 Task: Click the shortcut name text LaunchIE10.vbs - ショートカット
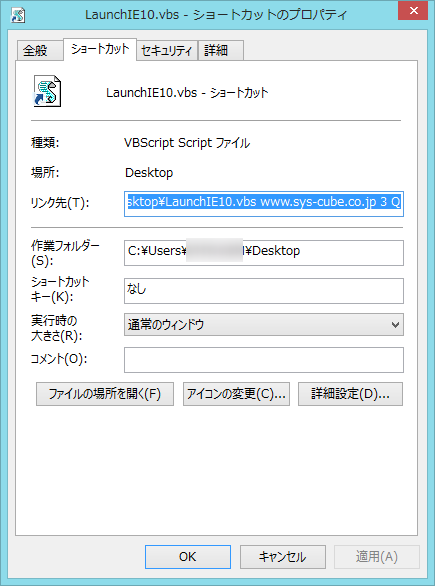click(187, 92)
